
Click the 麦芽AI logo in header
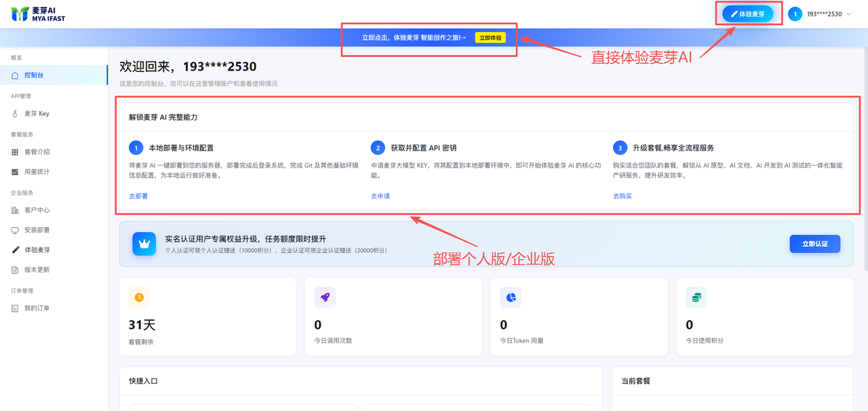(39, 14)
